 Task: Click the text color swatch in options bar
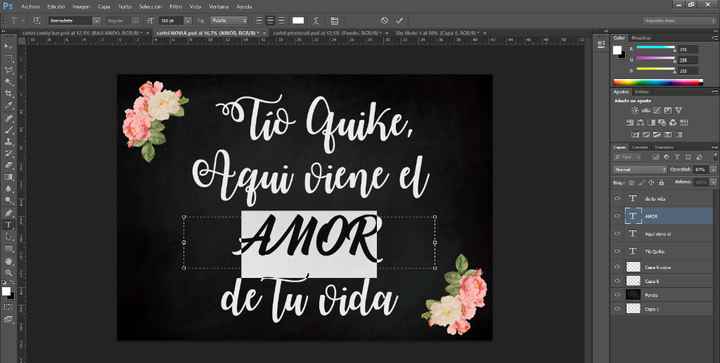pyautogui.click(x=298, y=21)
